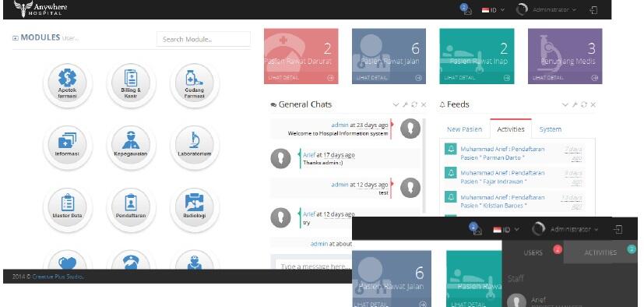Switch to the New Pasien tab
Image resolution: width=644 pixels, height=307 pixels.
pos(465,129)
